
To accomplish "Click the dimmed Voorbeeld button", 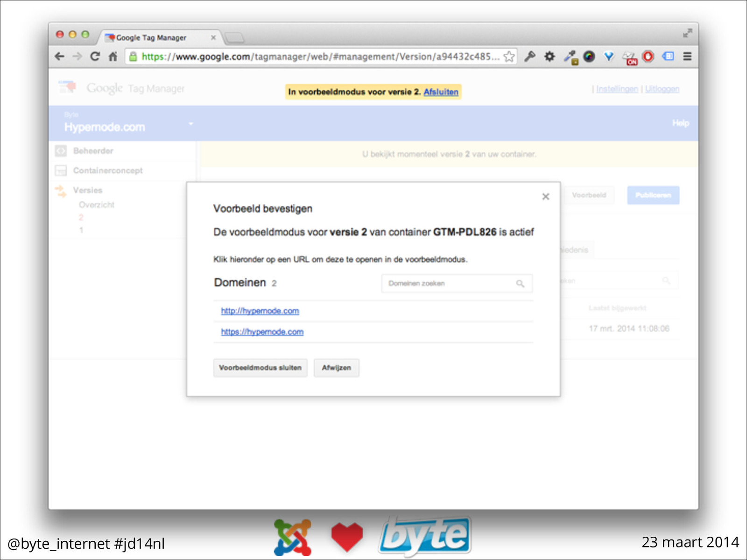I will 589,195.
